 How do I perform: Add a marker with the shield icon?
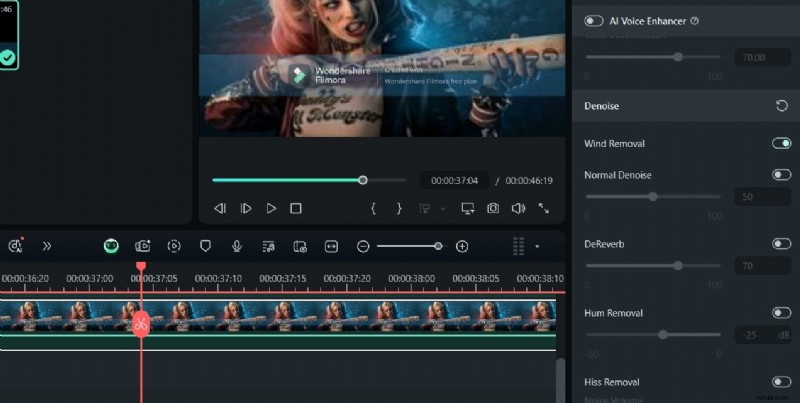[205, 246]
